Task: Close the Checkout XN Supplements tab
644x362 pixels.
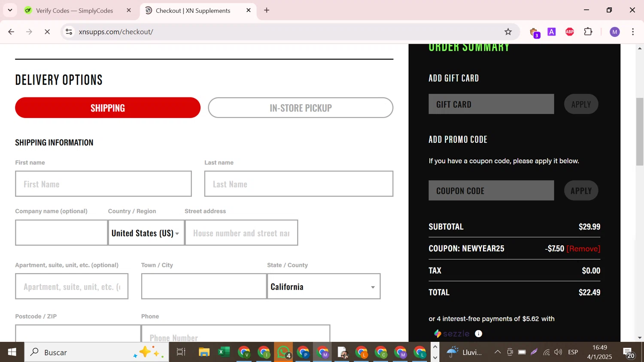Action: pos(249,10)
